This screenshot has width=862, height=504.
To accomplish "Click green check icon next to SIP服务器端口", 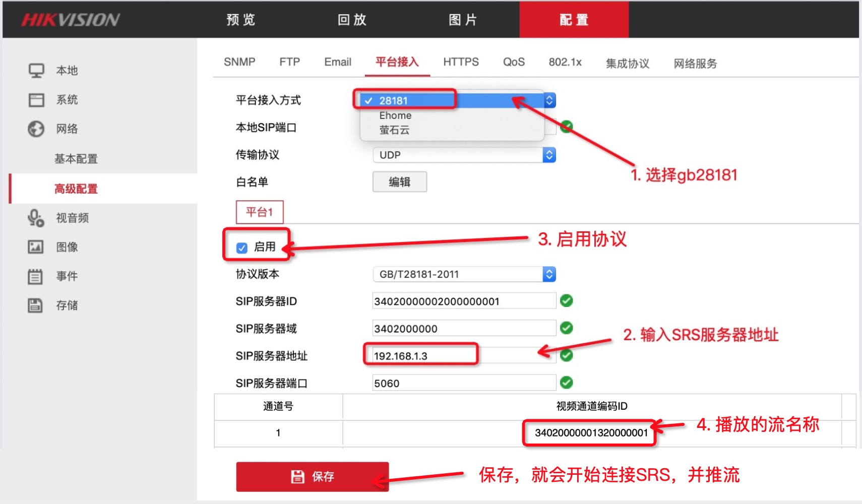I will [567, 383].
